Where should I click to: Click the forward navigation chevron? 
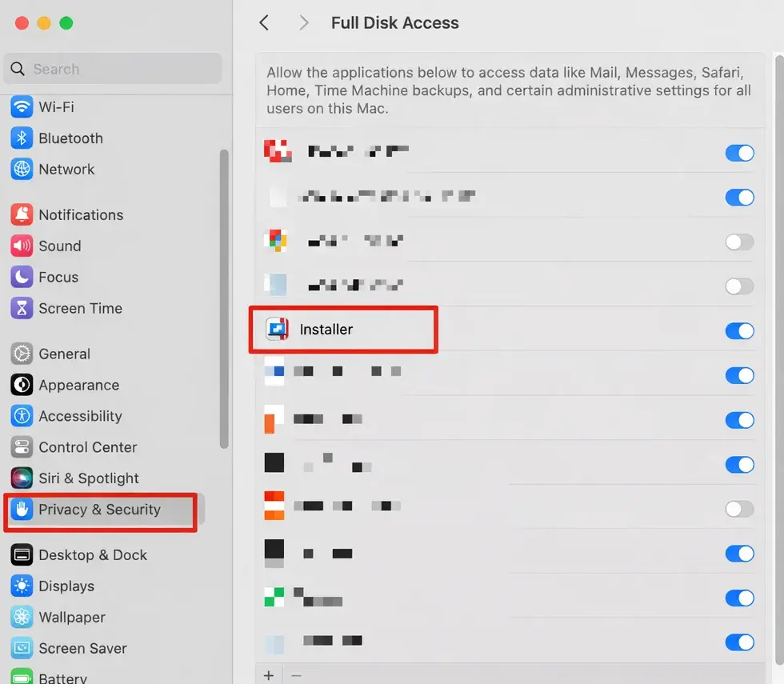[303, 22]
